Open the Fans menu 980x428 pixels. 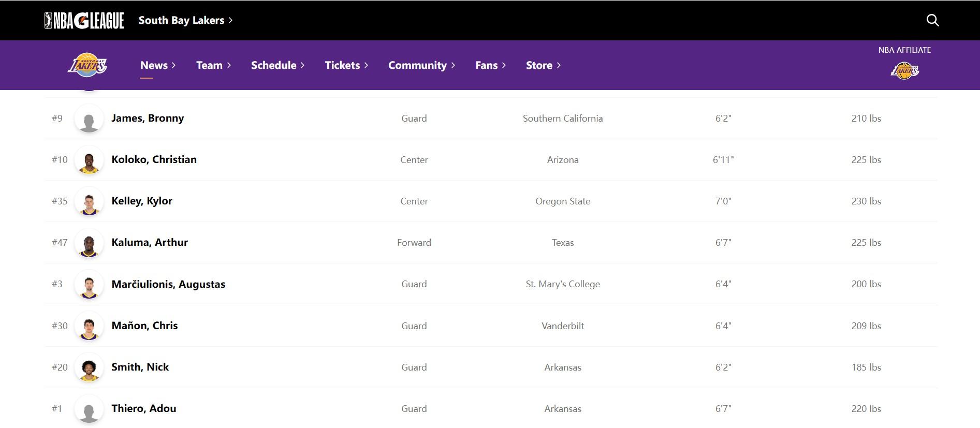pyautogui.click(x=490, y=65)
